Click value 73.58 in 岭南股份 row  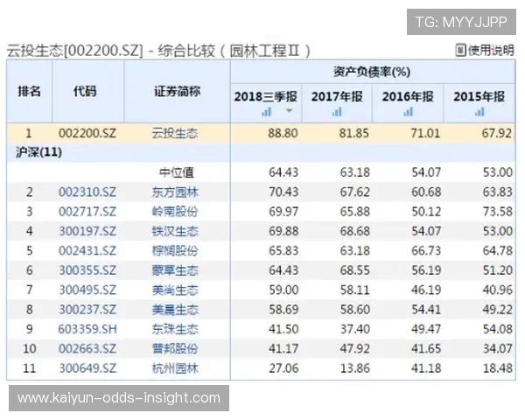[x=498, y=212]
